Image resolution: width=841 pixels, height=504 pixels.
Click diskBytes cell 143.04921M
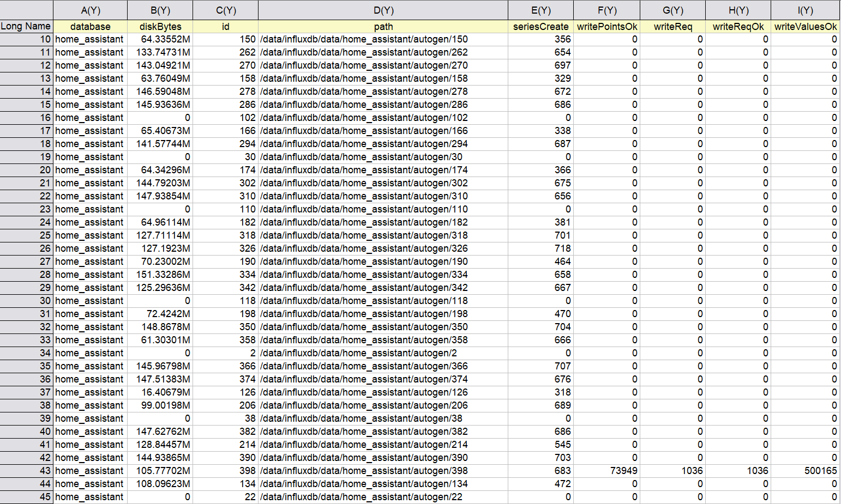click(160, 65)
